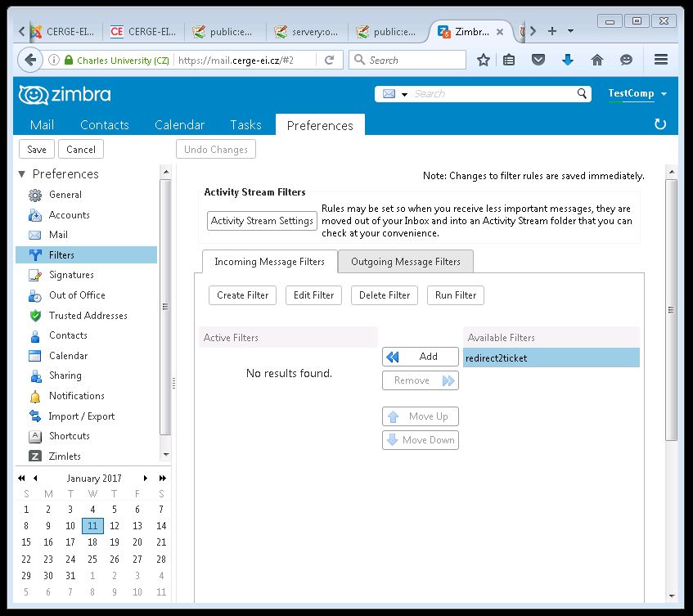Image resolution: width=693 pixels, height=616 pixels.
Task: Click the Cancel button
Action: [81, 150]
